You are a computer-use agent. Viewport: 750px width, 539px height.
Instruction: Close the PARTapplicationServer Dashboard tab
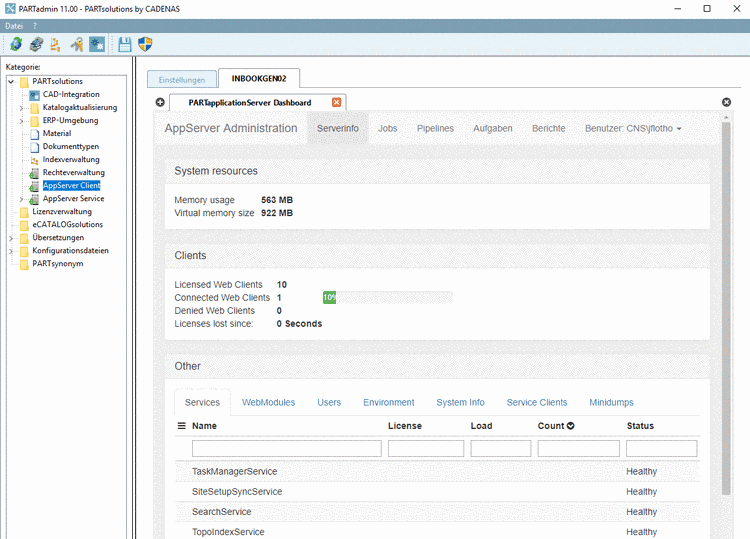[337, 102]
